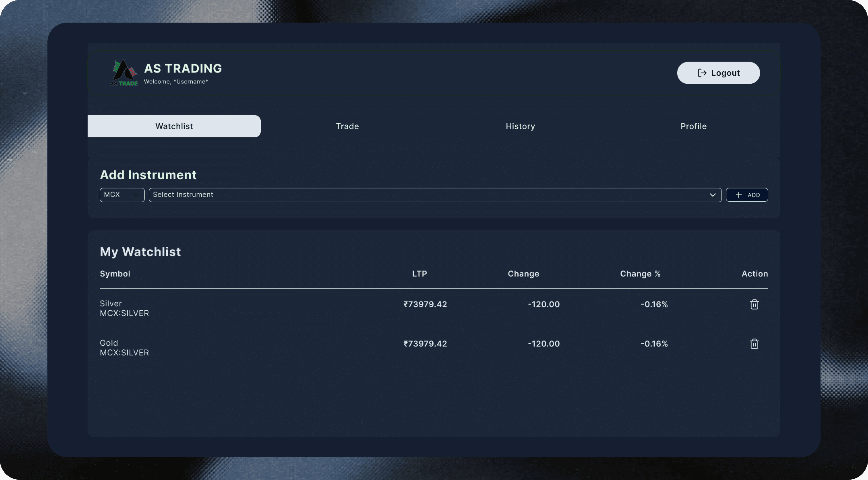Viewport: 868px width, 480px height.
Task: Switch to the Trade tab
Action: [x=347, y=126]
